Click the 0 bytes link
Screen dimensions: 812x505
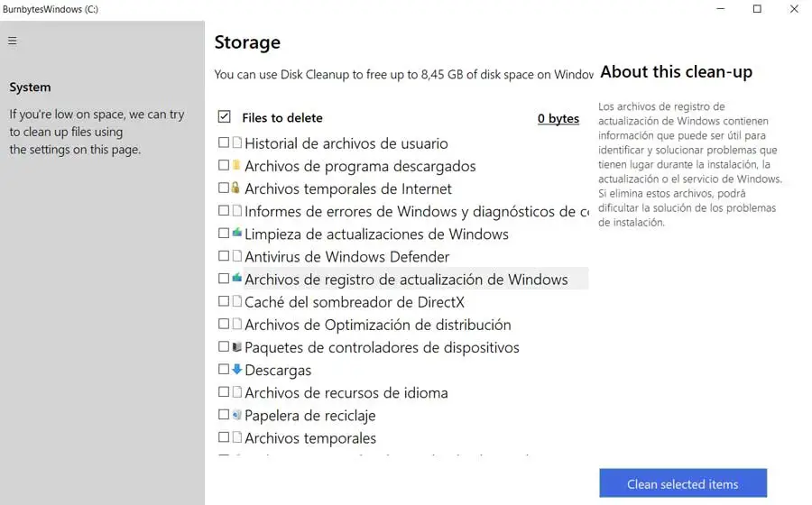(558, 118)
